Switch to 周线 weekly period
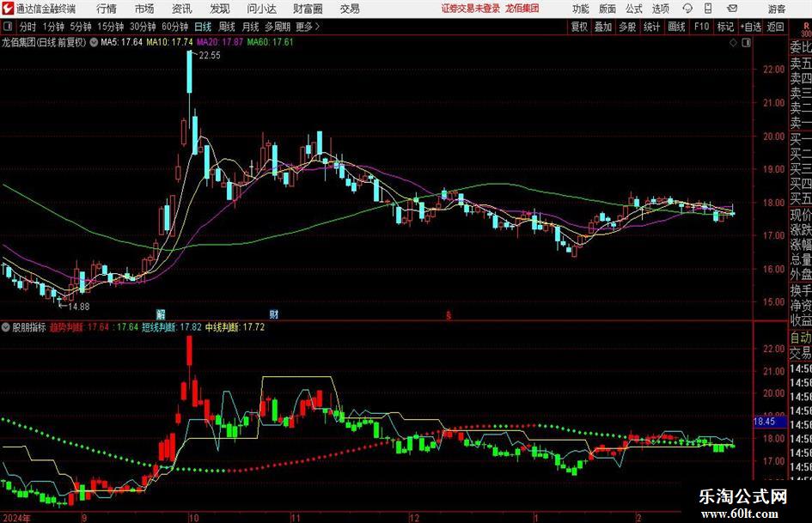Screen dimensions: 812x523 coord(227,27)
